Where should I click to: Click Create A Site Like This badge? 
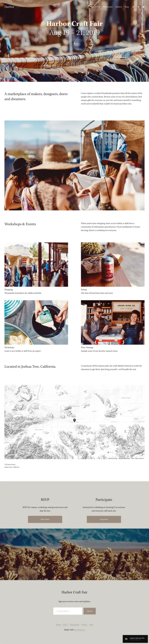coord(136,639)
